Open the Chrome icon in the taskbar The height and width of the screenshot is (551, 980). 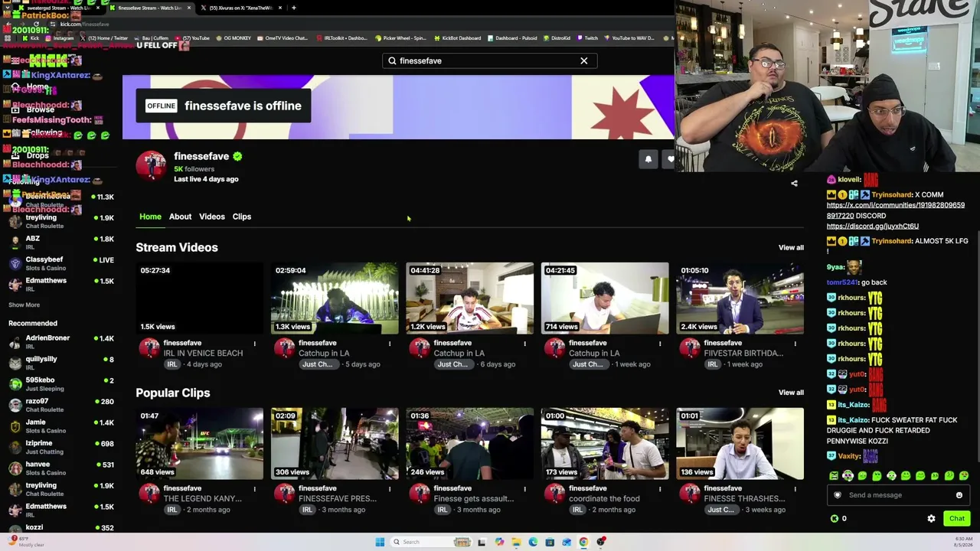pyautogui.click(x=583, y=542)
